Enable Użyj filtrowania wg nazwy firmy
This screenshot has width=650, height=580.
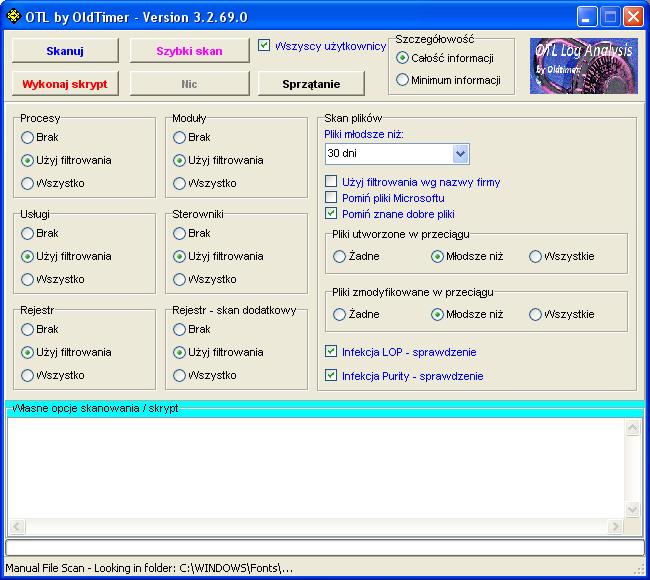[x=331, y=181]
